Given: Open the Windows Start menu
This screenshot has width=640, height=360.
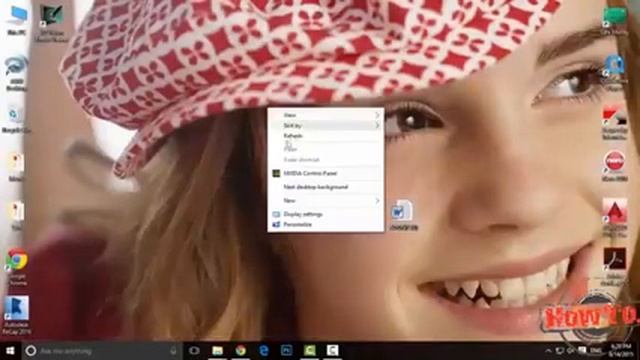Looking at the screenshot, I should pyautogui.click(x=10, y=351).
